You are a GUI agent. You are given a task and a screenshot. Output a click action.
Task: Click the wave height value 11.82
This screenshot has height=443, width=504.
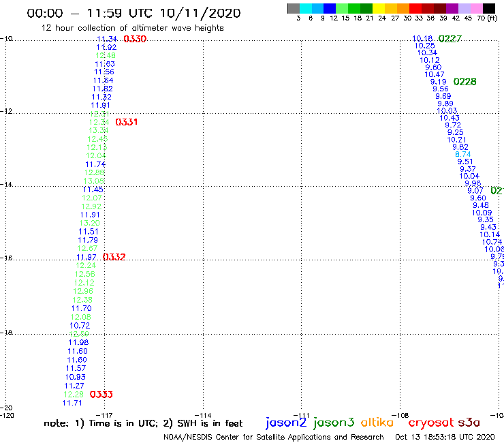(x=103, y=89)
